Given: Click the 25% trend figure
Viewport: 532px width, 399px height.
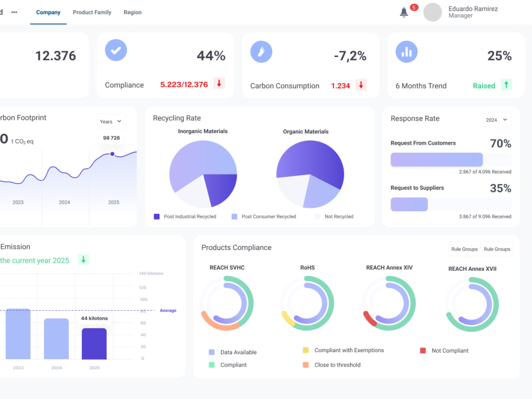Looking at the screenshot, I should 500,56.
